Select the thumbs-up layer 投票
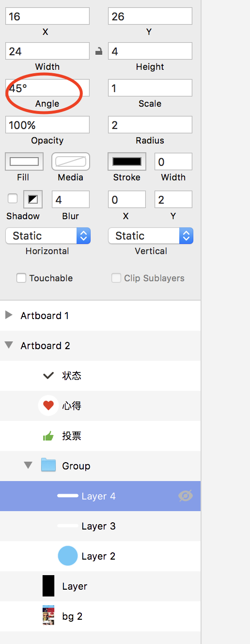This screenshot has height=644, width=250. tap(100, 436)
